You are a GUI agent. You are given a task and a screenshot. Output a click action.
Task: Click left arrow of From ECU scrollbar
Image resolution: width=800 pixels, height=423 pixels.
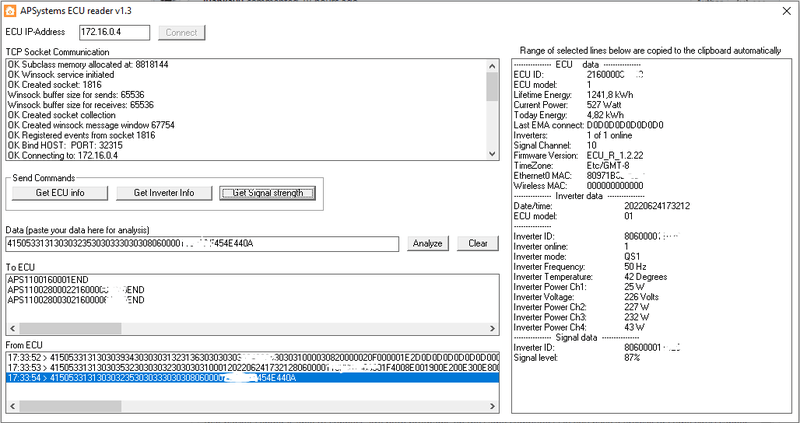[x=13, y=407]
